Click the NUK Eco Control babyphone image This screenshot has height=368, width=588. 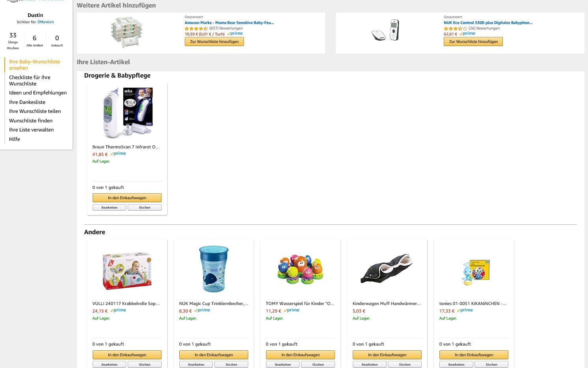(386, 30)
